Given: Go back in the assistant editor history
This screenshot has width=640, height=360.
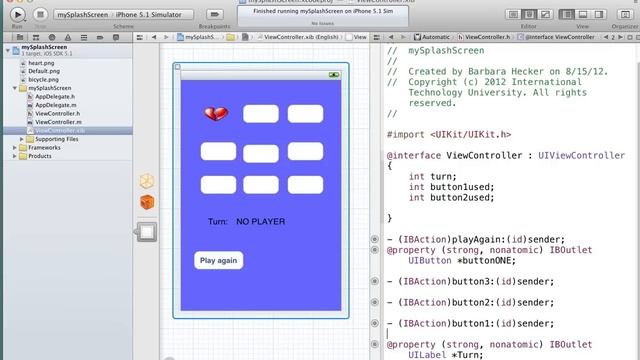Looking at the screenshot, I should pyautogui.click(x=391, y=37).
